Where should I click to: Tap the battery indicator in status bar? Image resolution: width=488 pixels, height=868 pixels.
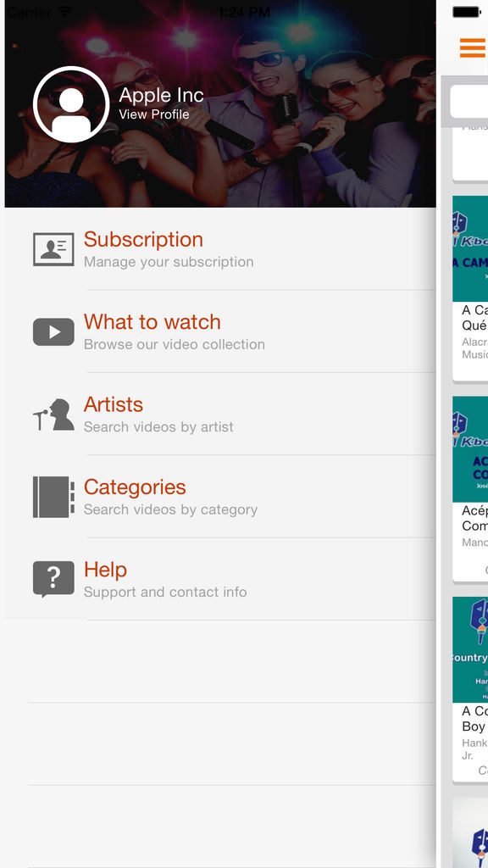467,12
